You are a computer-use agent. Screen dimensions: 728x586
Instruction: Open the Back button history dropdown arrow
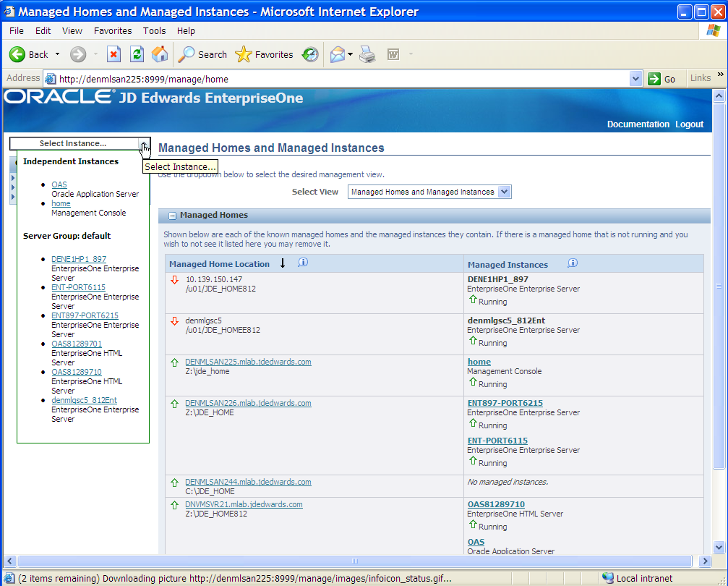pos(58,54)
